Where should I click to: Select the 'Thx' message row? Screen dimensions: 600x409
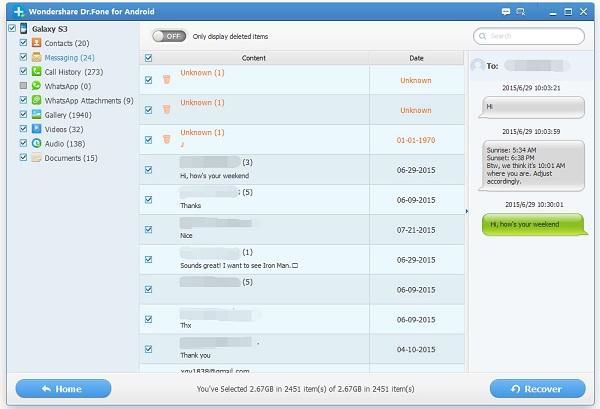[x=302, y=319]
